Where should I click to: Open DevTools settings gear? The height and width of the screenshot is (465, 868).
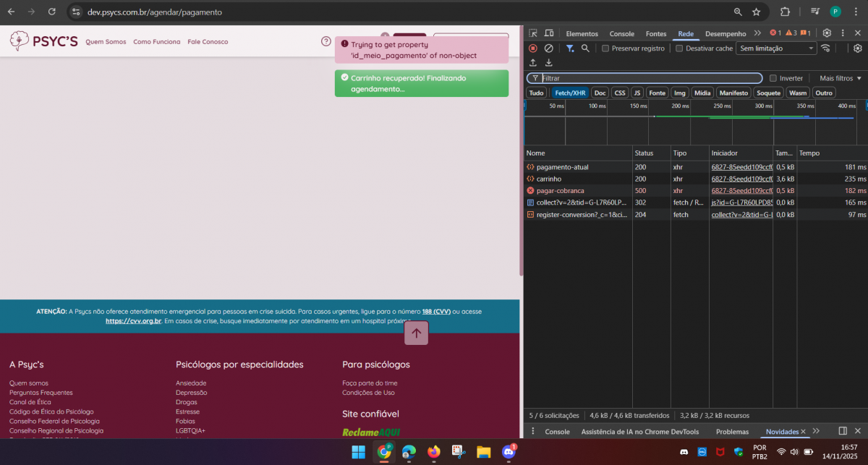[827, 33]
